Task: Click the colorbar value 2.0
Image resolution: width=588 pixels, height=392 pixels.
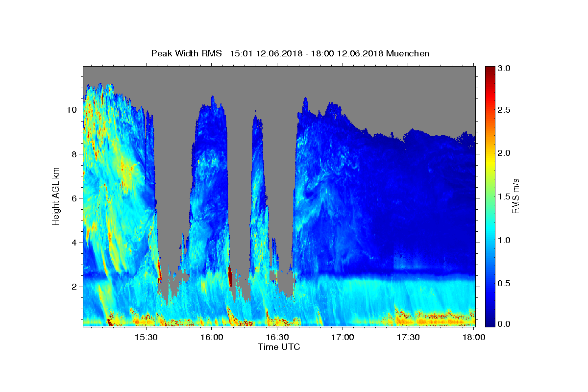Action: (504, 153)
